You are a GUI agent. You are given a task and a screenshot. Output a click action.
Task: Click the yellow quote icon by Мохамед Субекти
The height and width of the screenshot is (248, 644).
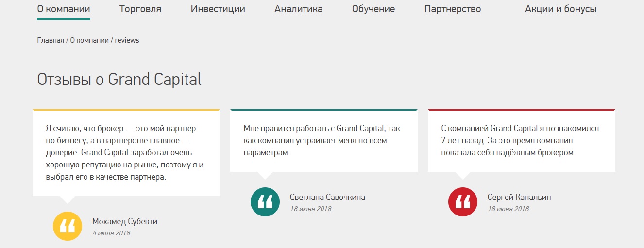point(68,226)
